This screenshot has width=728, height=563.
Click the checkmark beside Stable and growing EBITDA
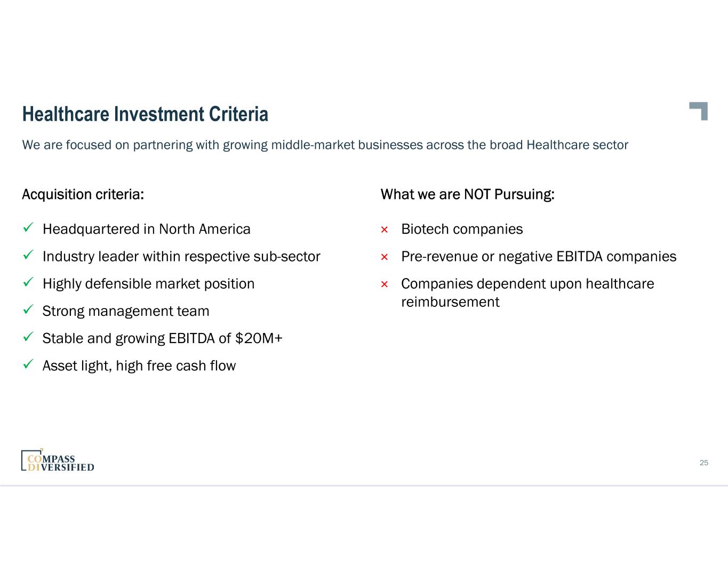click(x=29, y=337)
